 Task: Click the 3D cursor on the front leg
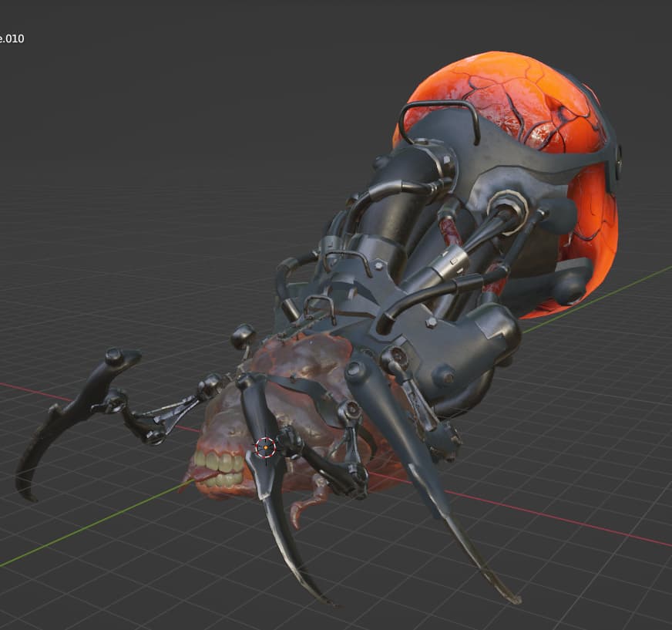click(x=265, y=448)
